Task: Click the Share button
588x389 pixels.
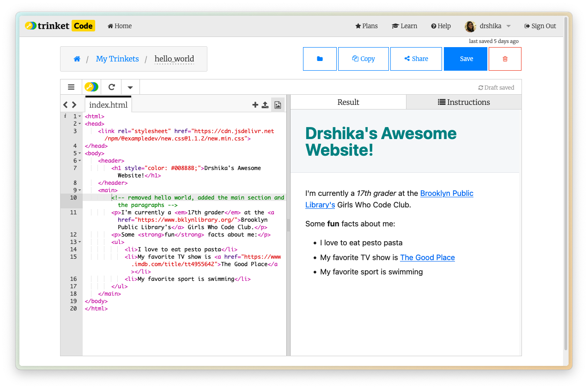Action: [x=416, y=59]
